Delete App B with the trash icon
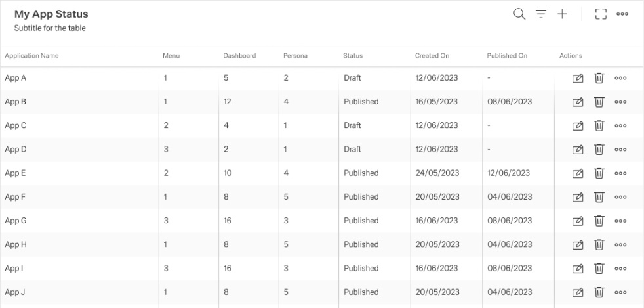The height and width of the screenshot is (308, 644). 599,102
